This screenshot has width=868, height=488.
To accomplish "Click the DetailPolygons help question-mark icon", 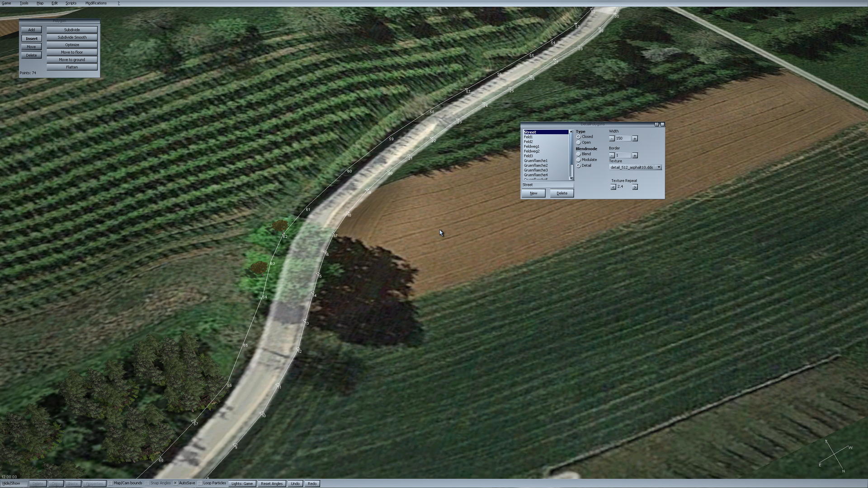I will [x=657, y=124].
